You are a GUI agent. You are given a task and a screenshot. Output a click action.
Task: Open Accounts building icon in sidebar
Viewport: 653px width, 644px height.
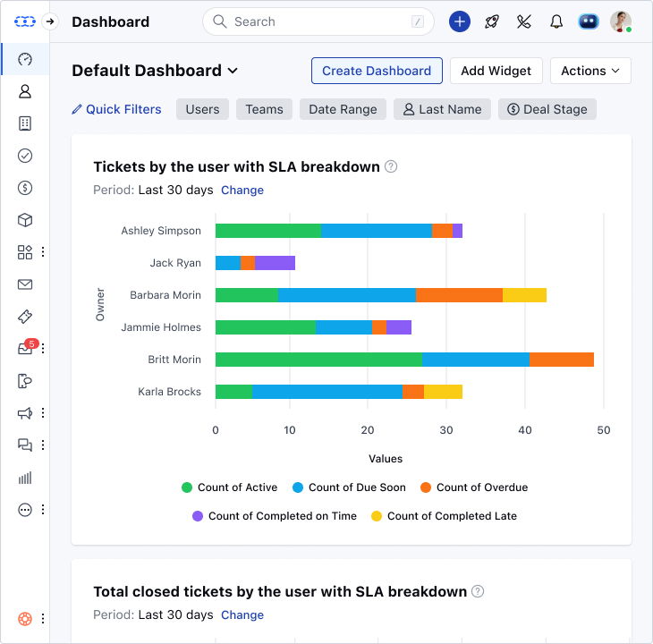[25, 123]
